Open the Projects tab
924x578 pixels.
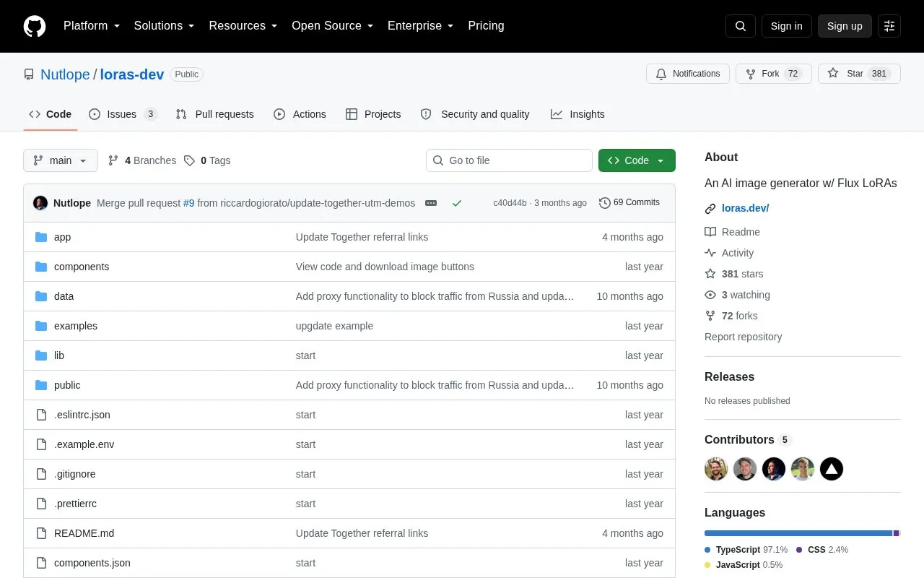coord(373,114)
